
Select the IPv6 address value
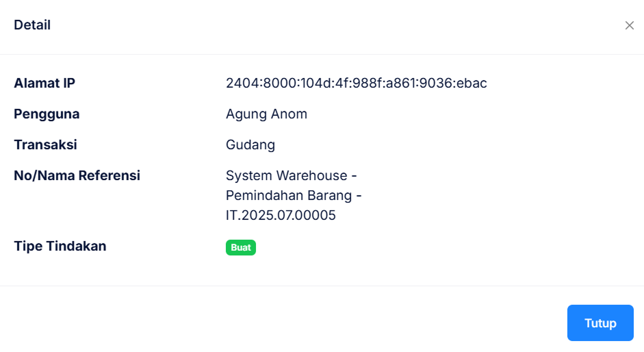[x=356, y=84]
